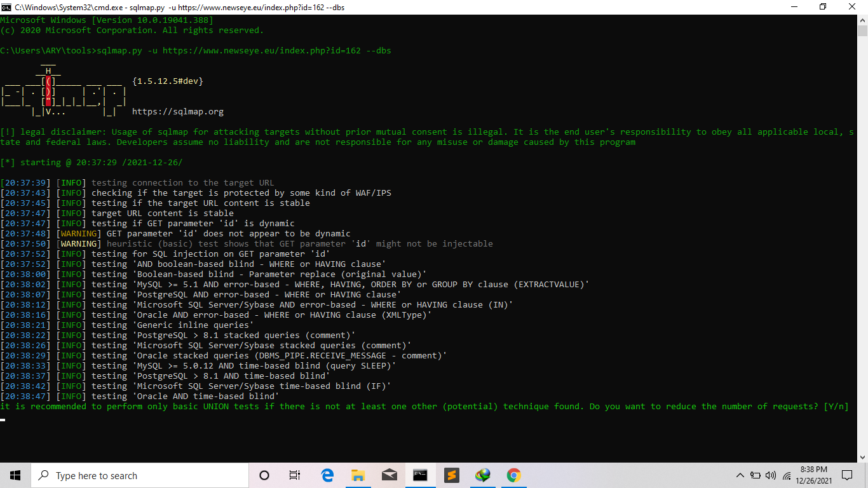Viewport: 868px width, 488px height.
Task: Close the cmd.exe window
Action: (853, 7)
